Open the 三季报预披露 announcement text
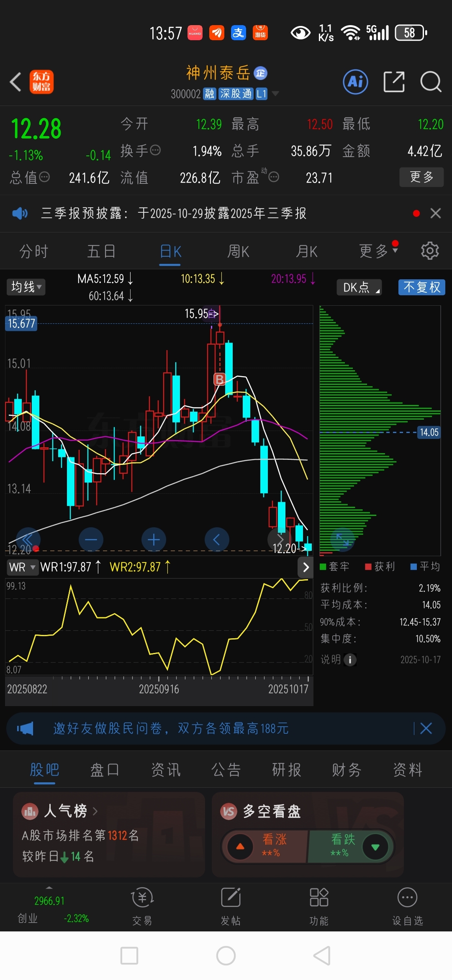The image size is (452, 980). pyautogui.click(x=174, y=213)
